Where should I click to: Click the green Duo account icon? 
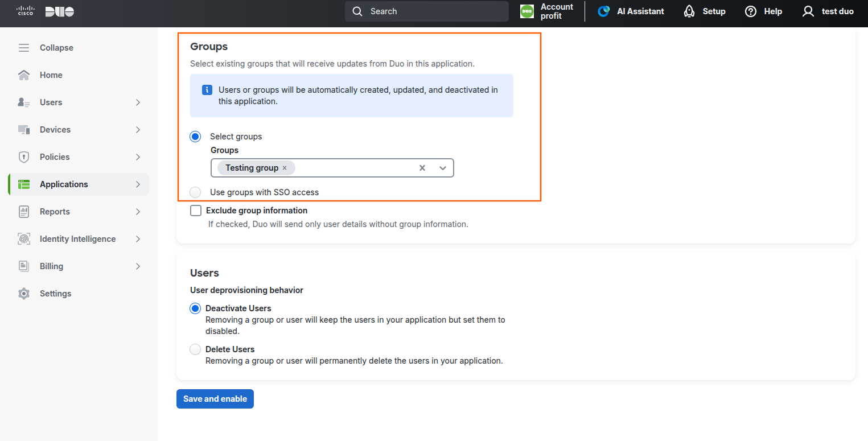point(527,11)
